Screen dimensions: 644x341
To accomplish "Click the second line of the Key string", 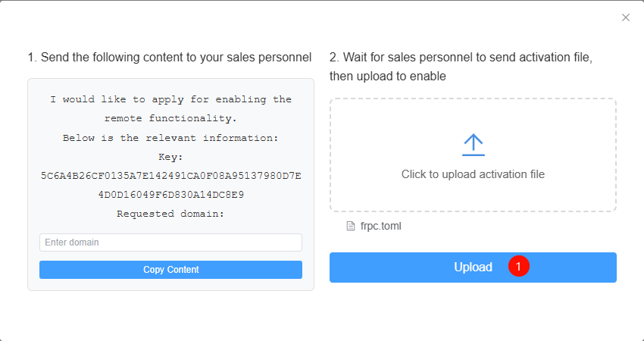I will [170, 195].
